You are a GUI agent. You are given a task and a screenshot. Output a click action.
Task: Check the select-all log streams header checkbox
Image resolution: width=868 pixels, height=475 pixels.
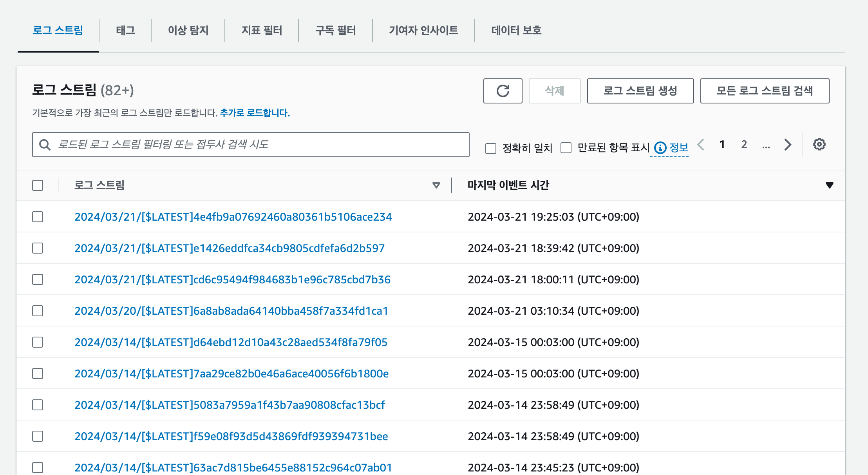tap(38, 185)
